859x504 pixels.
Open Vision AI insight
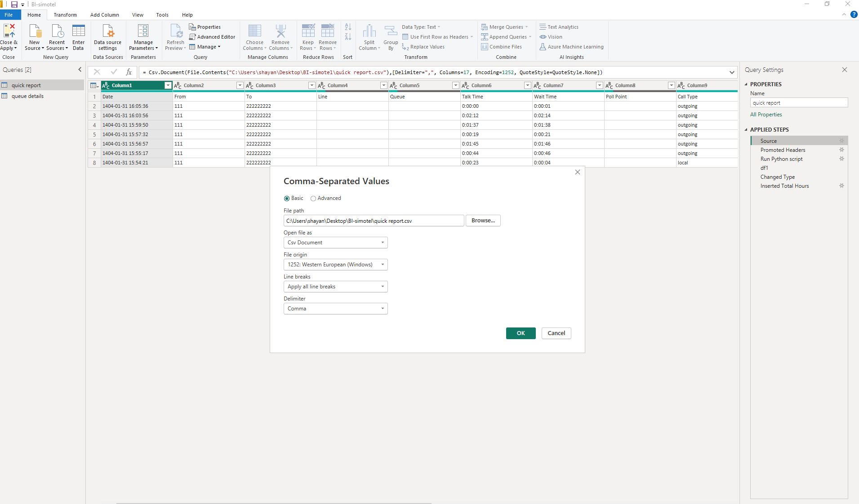coord(551,37)
